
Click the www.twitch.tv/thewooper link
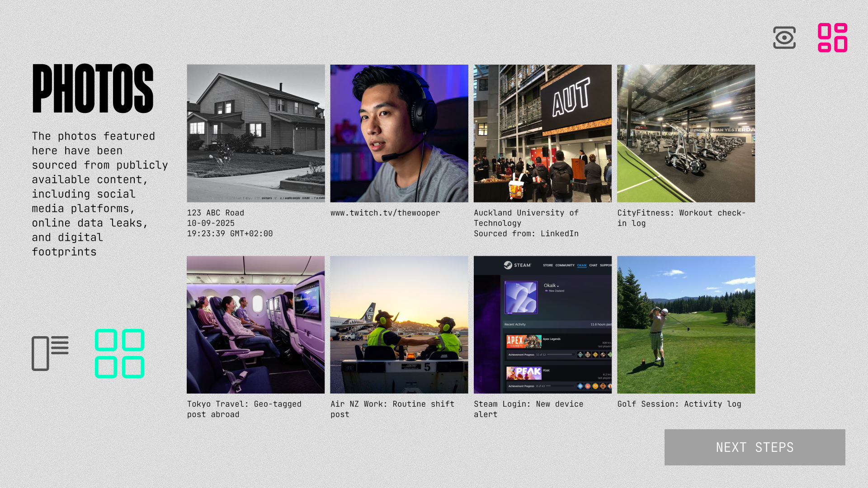click(x=385, y=213)
